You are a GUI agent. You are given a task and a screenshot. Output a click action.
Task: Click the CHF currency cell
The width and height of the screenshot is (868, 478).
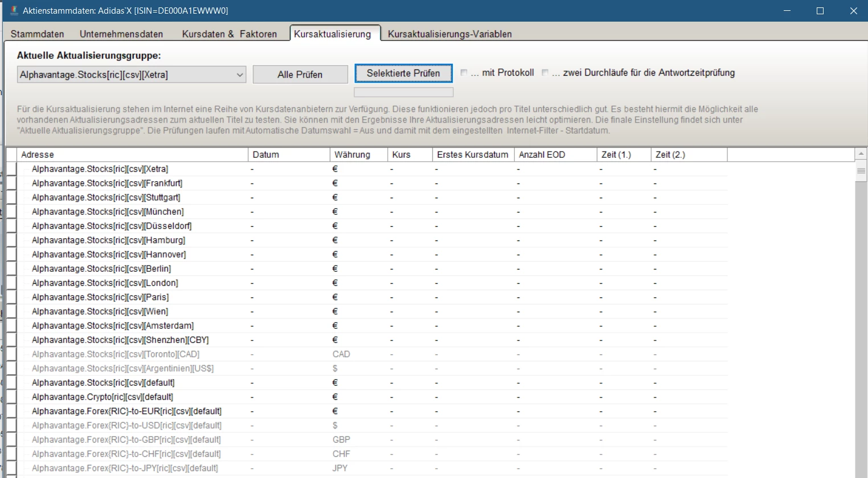click(341, 454)
